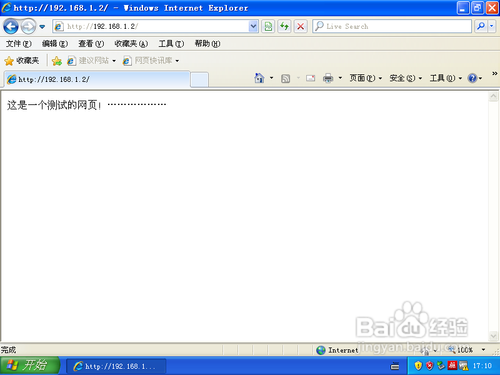500x375 pixels.
Task: Click the red Stop loading icon
Action: 300,26
